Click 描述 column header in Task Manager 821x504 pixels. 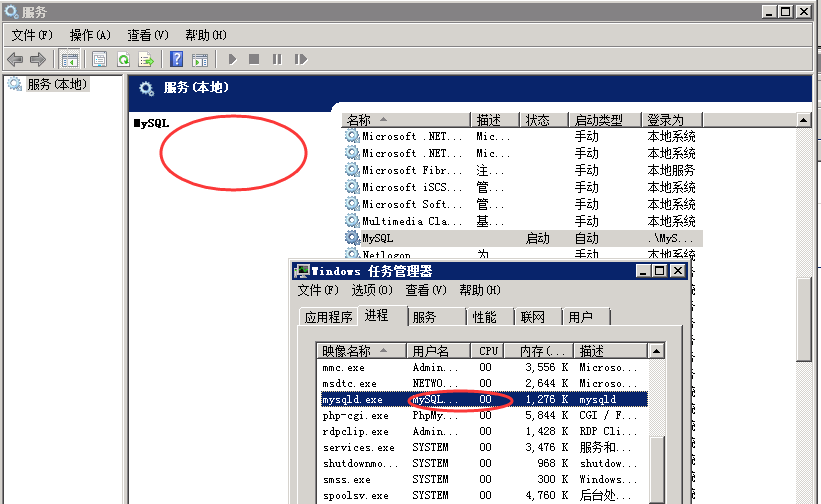click(611, 351)
